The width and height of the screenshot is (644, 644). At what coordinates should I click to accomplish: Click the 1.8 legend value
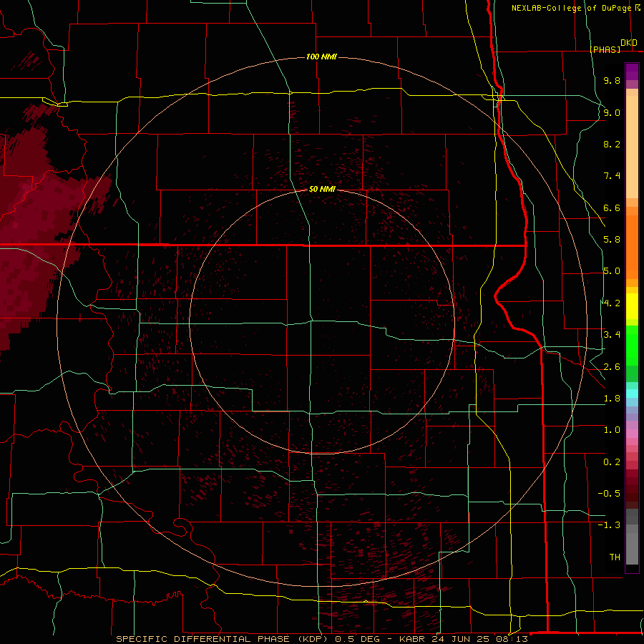[612, 399]
